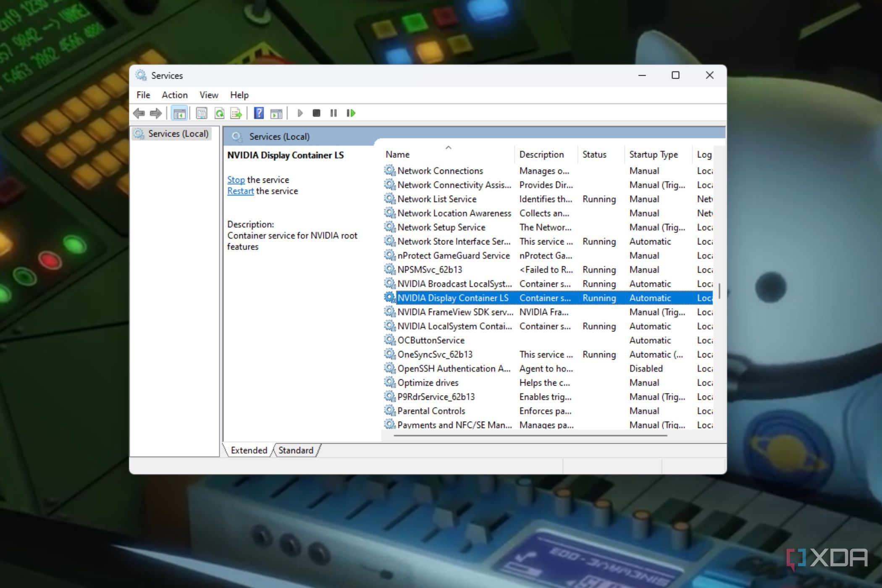The height and width of the screenshot is (588, 882).
Task: Stop the selected service via toolbar
Action: pos(316,113)
